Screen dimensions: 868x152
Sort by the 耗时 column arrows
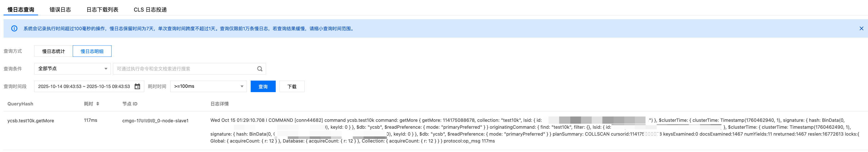point(98,104)
